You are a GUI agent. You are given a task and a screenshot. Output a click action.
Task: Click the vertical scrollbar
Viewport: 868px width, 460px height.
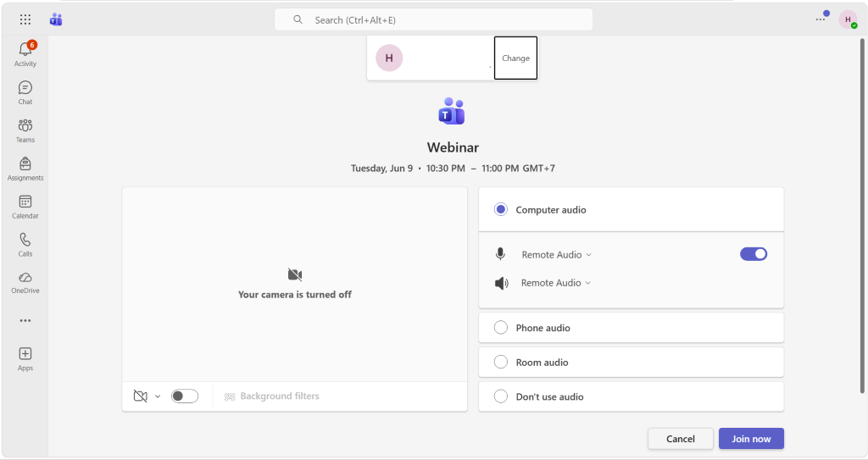click(x=862, y=216)
